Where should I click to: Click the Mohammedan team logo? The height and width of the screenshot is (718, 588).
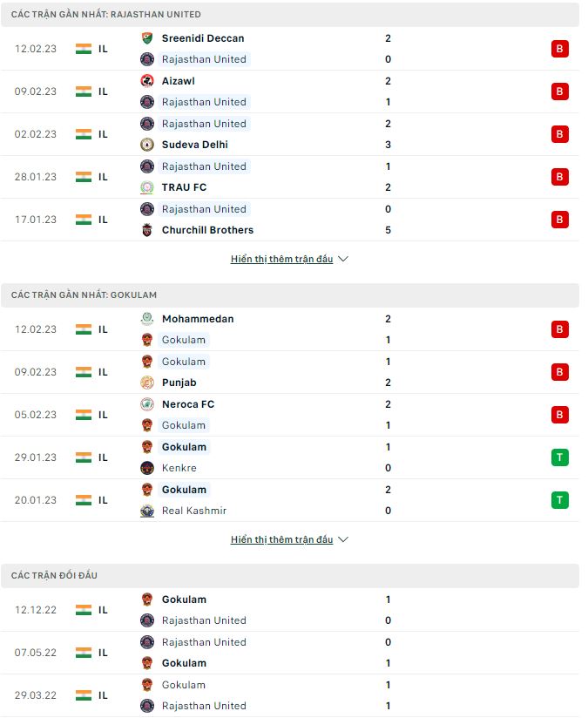tap(146, 319)
